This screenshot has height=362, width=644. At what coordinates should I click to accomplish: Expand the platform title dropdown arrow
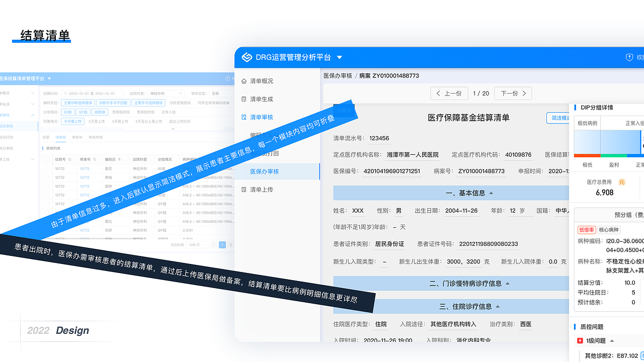[340, 57]
